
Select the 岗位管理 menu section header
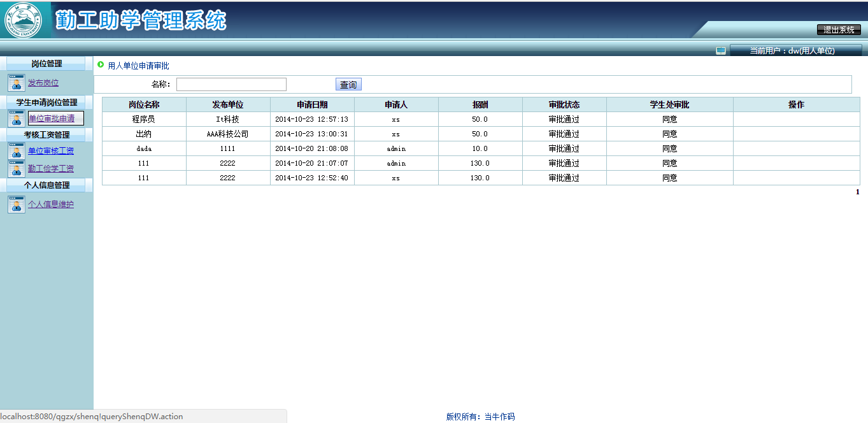46,64
